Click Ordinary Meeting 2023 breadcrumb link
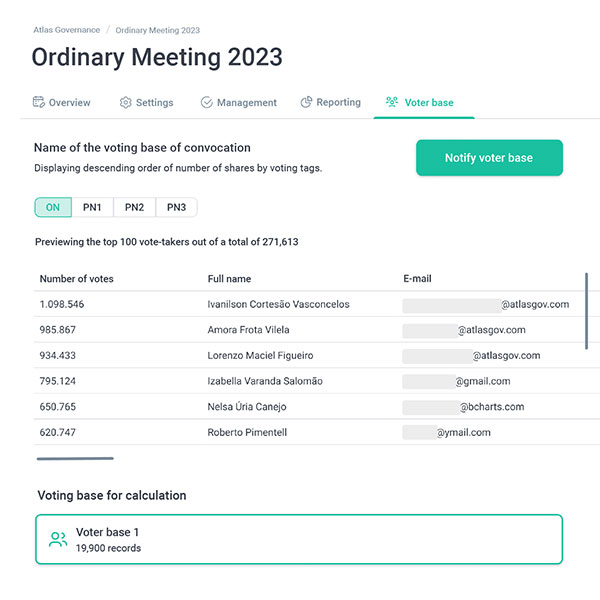The image size is (600, 600). coord(158,30)
